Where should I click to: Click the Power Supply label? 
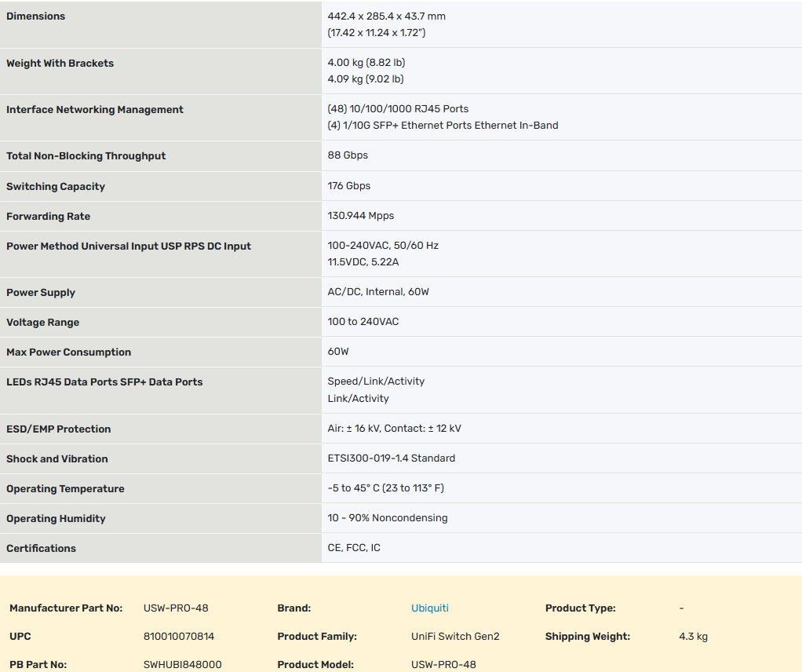tap(41, 293)
